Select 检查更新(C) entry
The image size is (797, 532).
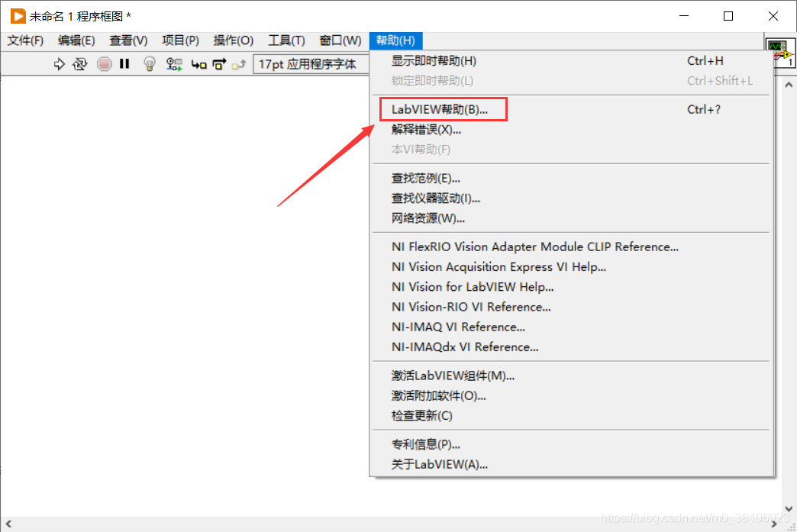[x=571, y=416]
